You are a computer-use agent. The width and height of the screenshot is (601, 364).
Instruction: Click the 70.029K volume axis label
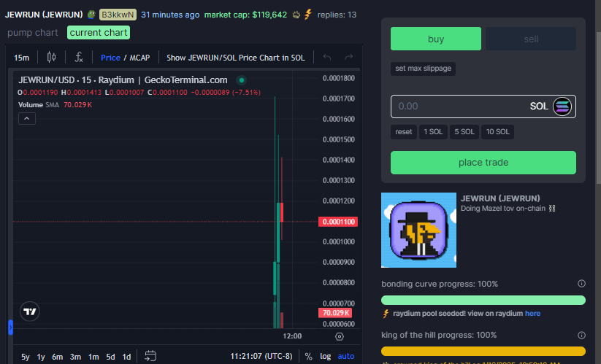335,313
